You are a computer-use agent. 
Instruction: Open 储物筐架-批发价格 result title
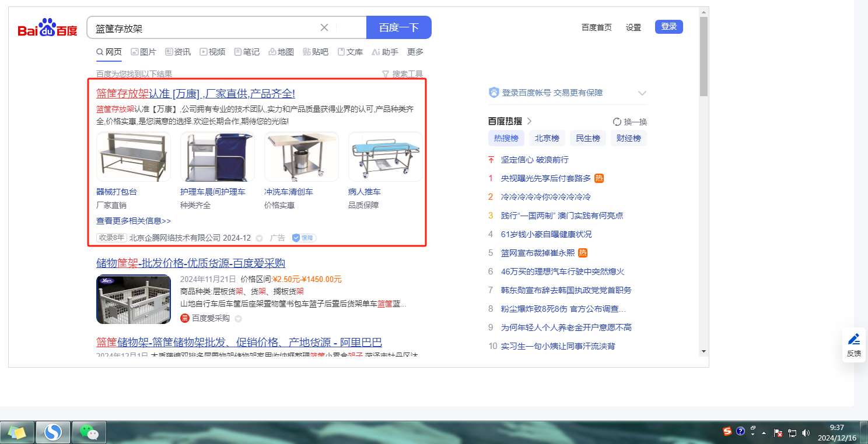pos(191,263)
